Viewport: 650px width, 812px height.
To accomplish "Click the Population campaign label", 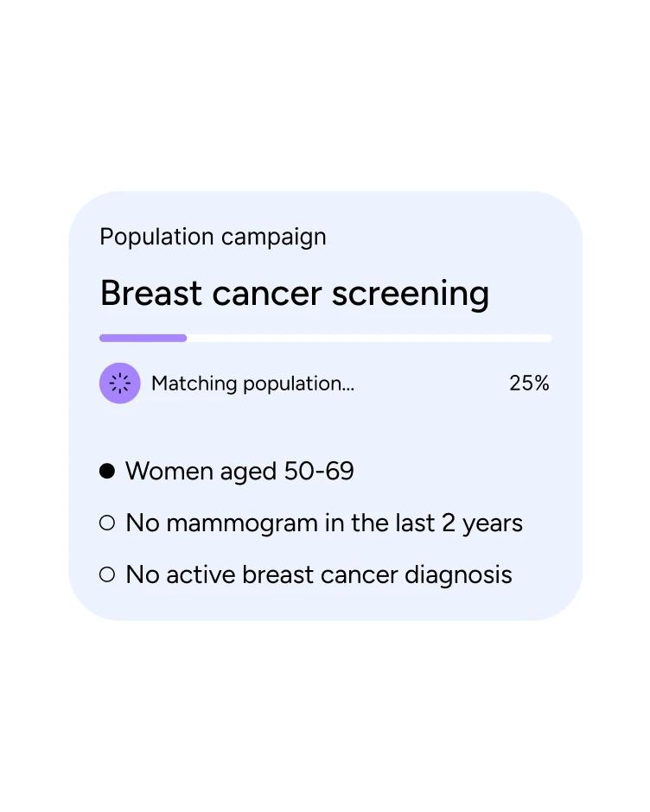I will [x=213, y=238].
